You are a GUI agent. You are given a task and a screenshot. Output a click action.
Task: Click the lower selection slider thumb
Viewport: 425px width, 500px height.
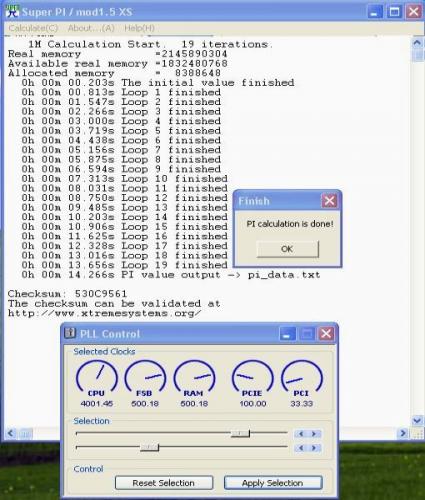149,447
